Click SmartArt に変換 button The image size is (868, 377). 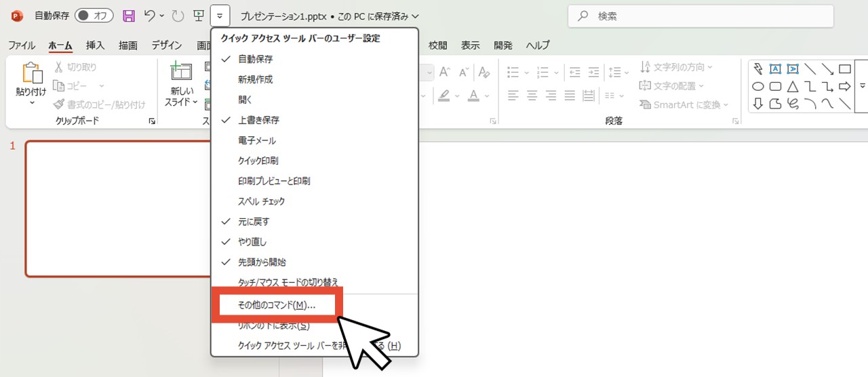point(684,104)
